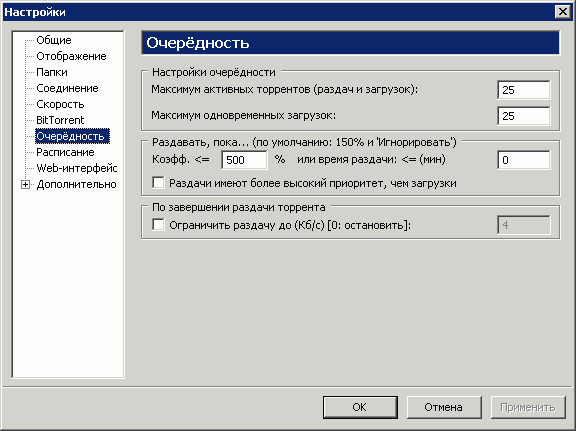
Task: Select the Дополнительно tree item label
Action: (x=76, y=184)
